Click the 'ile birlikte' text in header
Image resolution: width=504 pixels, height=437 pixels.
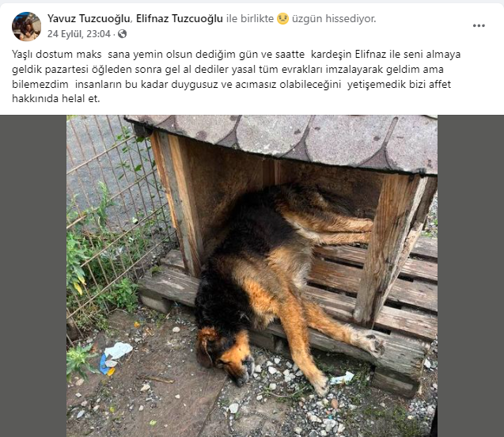coord(250,19)
